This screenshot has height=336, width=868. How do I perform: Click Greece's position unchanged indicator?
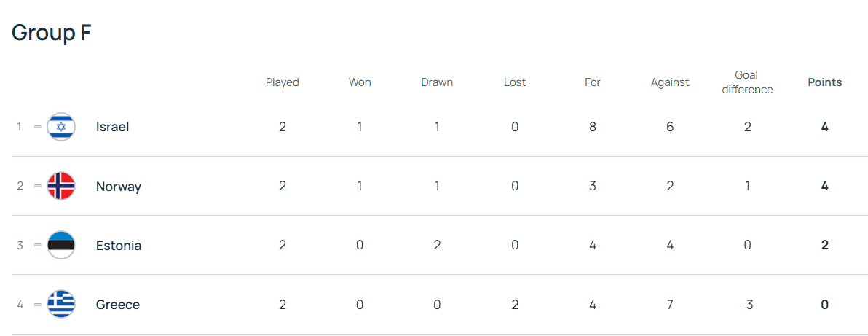point(38,305)
